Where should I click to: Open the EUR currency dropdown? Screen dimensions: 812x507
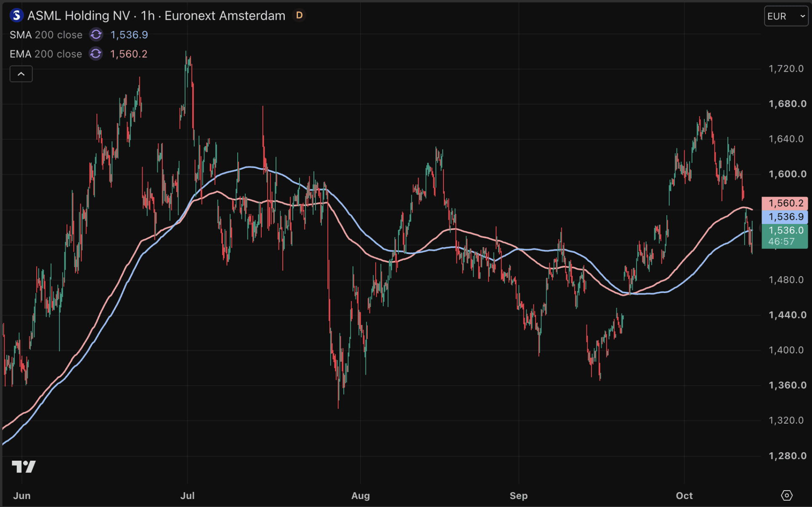785,16
